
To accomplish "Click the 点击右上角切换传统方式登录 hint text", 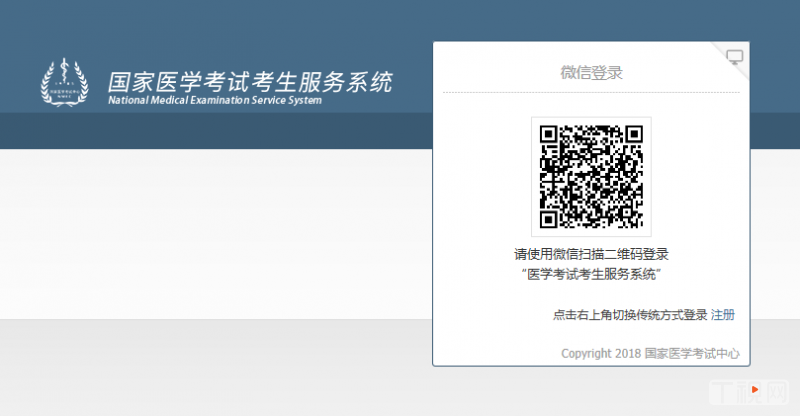I will click(x=630, y=315).
